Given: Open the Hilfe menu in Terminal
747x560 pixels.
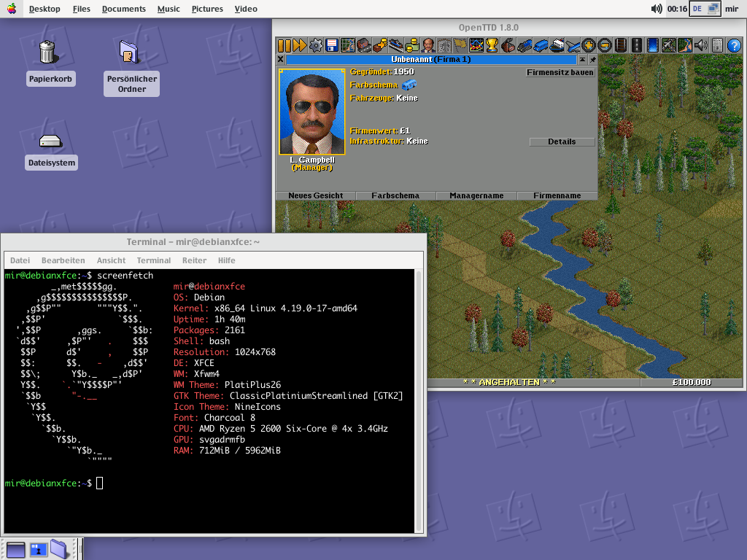Looking at the screenshot, I should pos(226,260).
